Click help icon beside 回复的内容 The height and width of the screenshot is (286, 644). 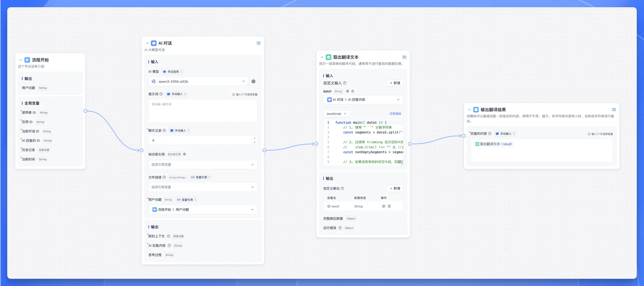pos(490,134)
